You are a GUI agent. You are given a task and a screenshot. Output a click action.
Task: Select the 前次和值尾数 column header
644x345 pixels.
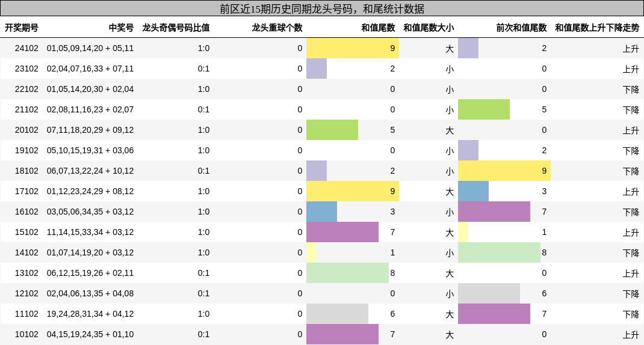tap(521, 28)
